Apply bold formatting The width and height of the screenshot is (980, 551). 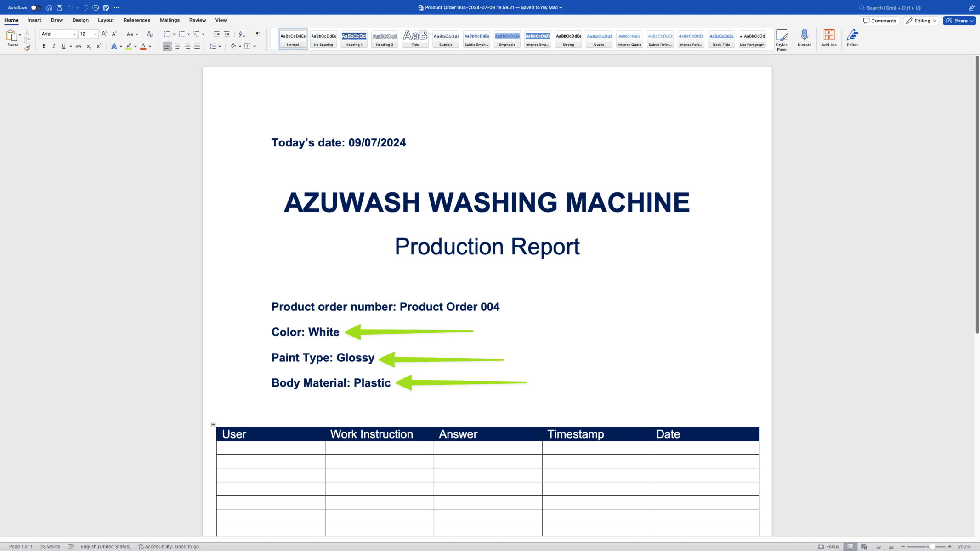44,46
